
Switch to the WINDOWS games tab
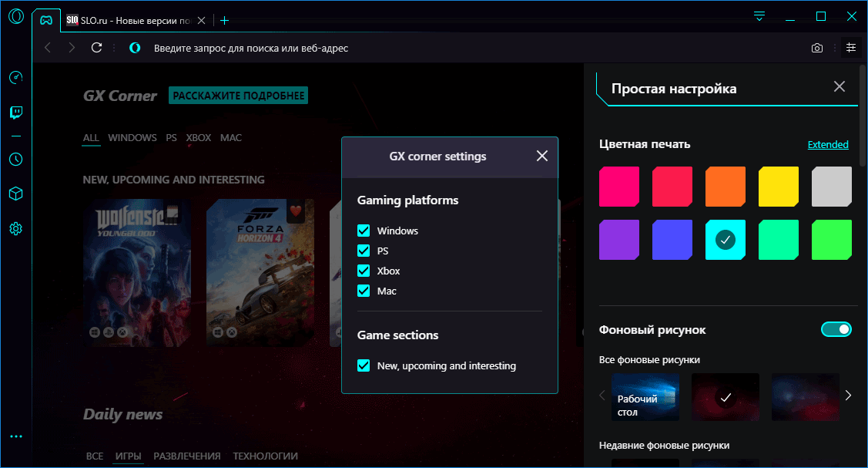click(x=132, y=137)
